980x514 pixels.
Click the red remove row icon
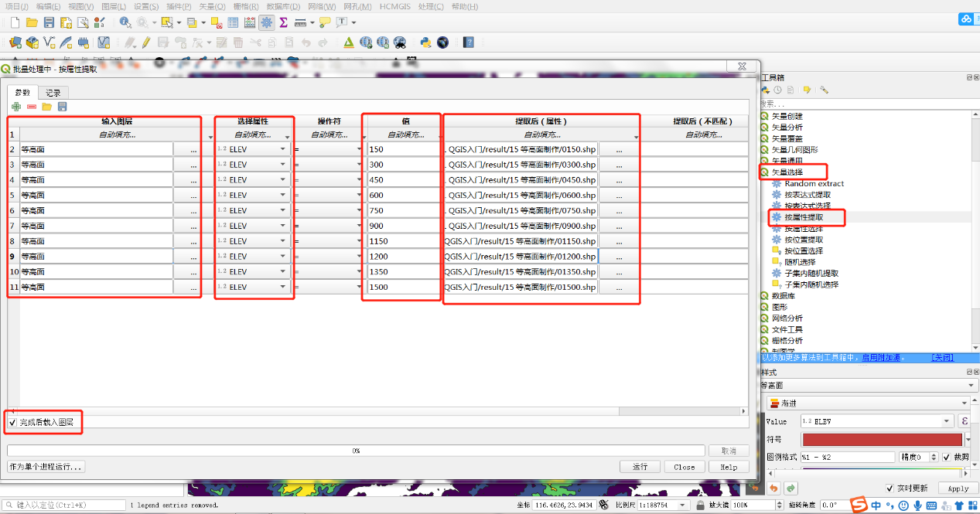pos(31,107)
